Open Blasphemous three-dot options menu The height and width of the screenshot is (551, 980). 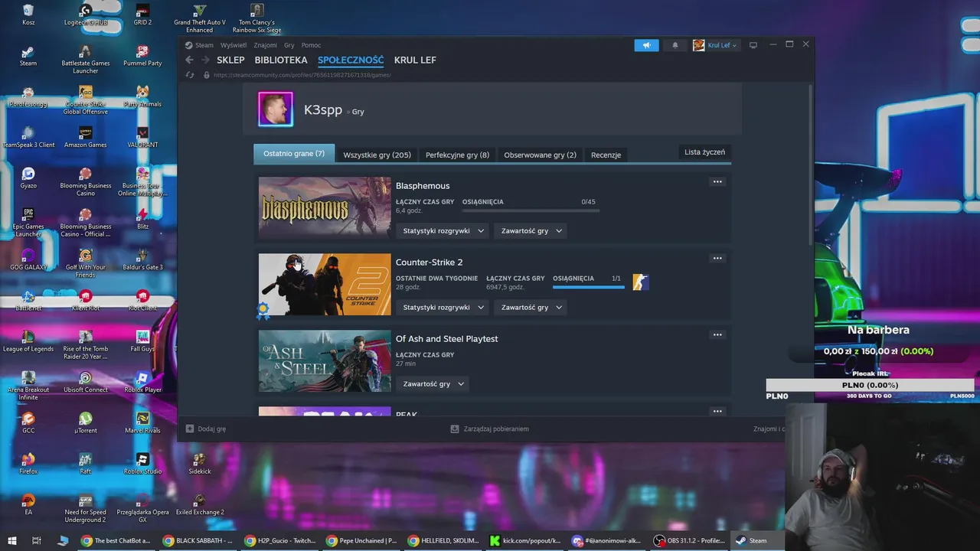[717, 182]
